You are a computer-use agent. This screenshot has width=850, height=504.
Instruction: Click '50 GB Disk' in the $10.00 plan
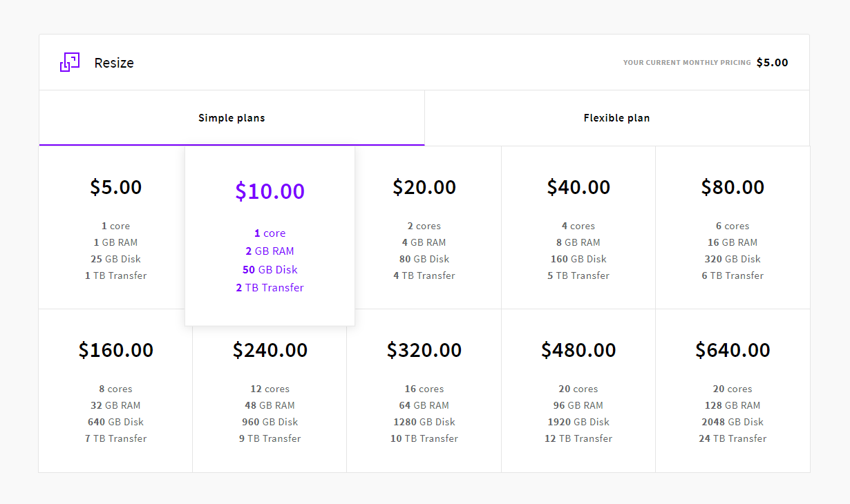tap(270, 269)
